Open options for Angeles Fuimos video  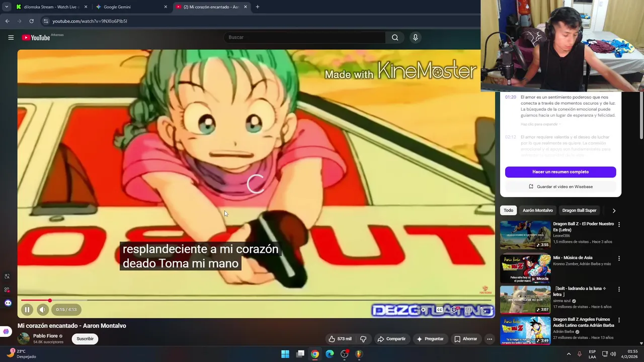pos(619,320)
